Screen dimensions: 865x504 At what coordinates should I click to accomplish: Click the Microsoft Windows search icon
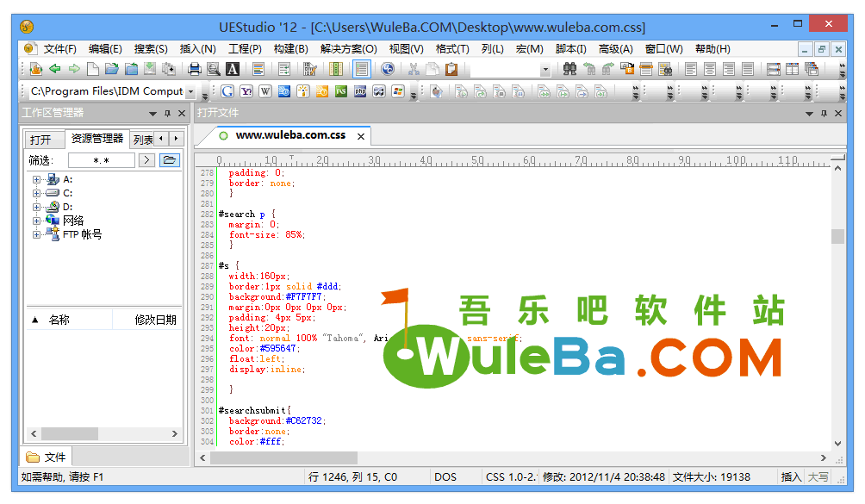point(398,91)
